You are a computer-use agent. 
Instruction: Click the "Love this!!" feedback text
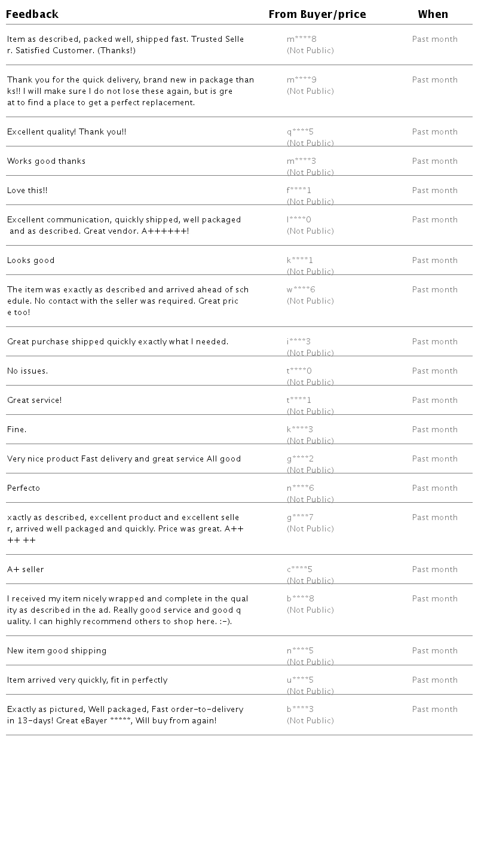27,191
